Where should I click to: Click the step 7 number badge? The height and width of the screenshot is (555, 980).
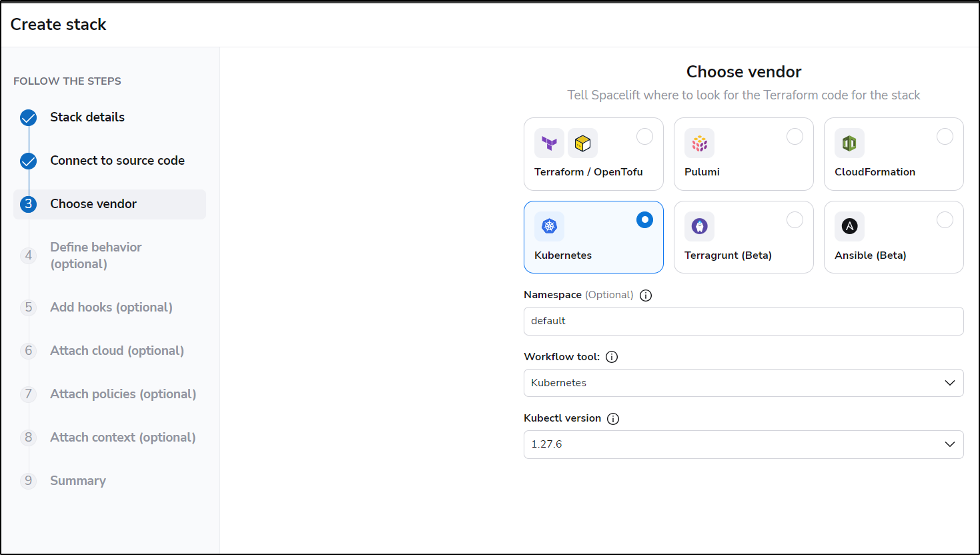[28, 394]
